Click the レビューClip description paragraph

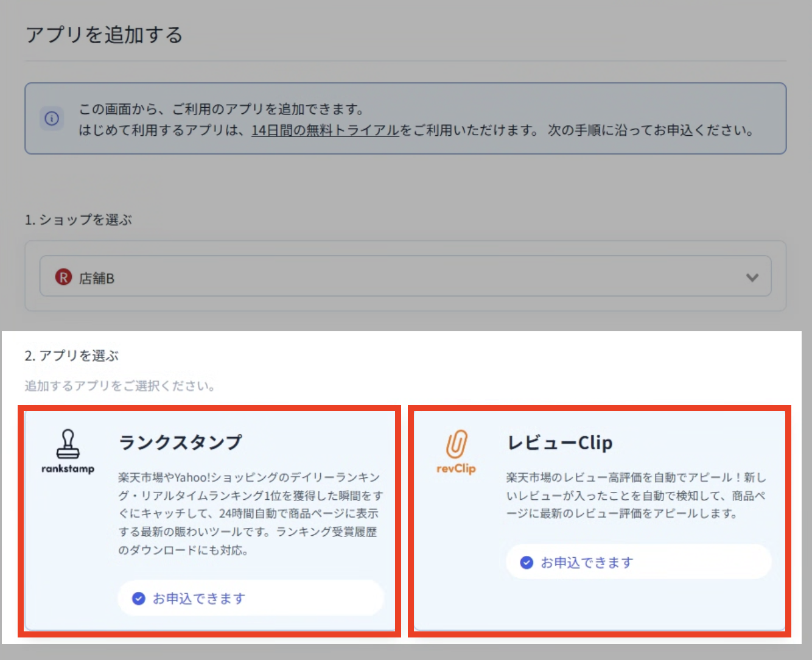[636, 496]
